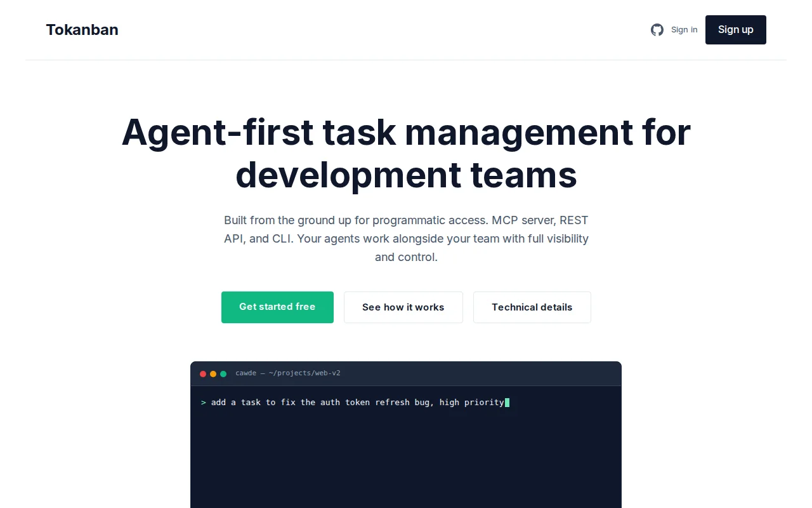
Task: Click the yellow terminal window dot
Action: (213, 374)
